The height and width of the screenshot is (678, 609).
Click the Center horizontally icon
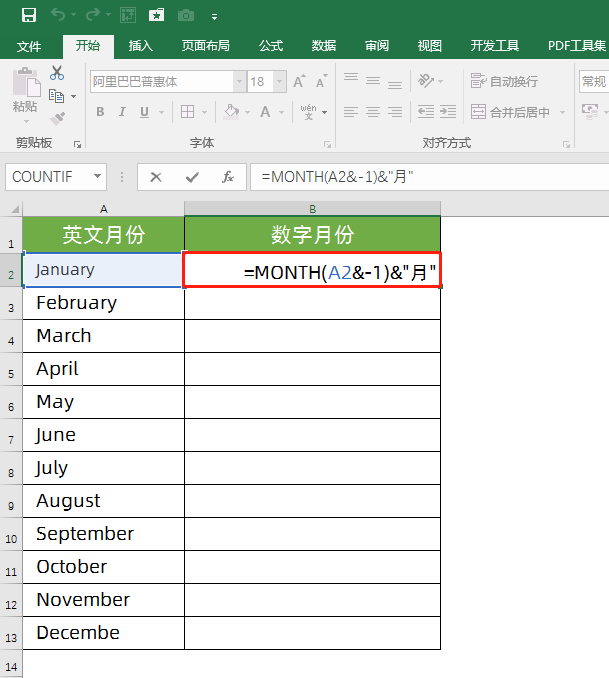(x=373, y=112)
